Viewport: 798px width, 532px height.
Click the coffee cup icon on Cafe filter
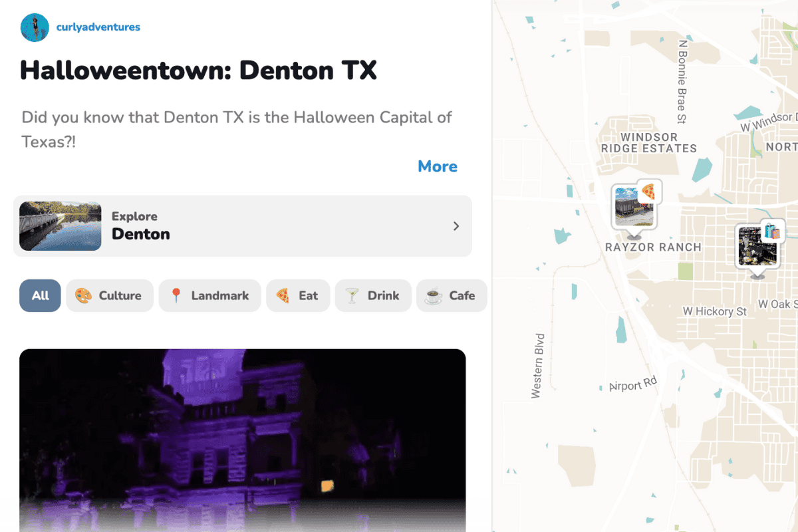point(433,296)
